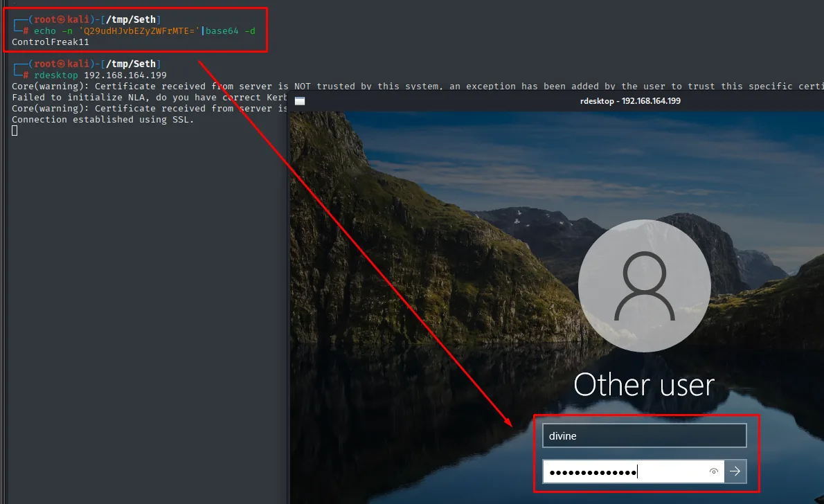Click the certificate warning mentioning "NOT trusted"

pos(418,86)
